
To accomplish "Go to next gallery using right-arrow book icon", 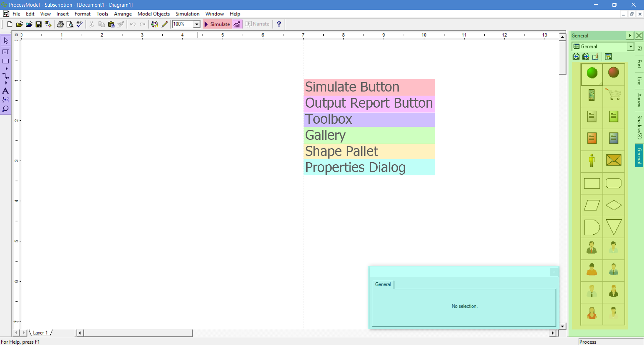I will tap(586, 57).
